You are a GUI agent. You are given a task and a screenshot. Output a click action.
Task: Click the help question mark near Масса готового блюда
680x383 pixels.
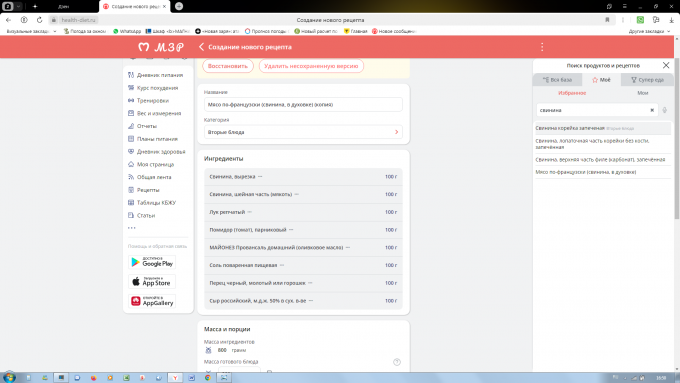(396, 362)
